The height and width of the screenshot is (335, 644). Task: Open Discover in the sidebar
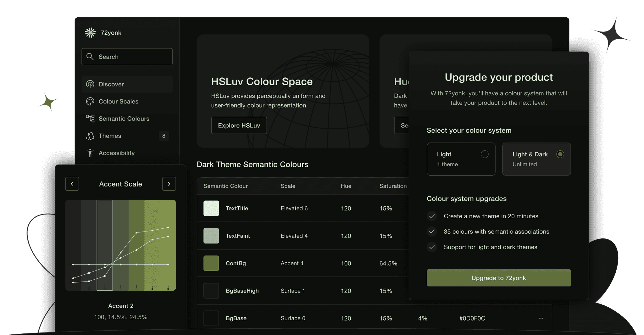tap(127, 84)
